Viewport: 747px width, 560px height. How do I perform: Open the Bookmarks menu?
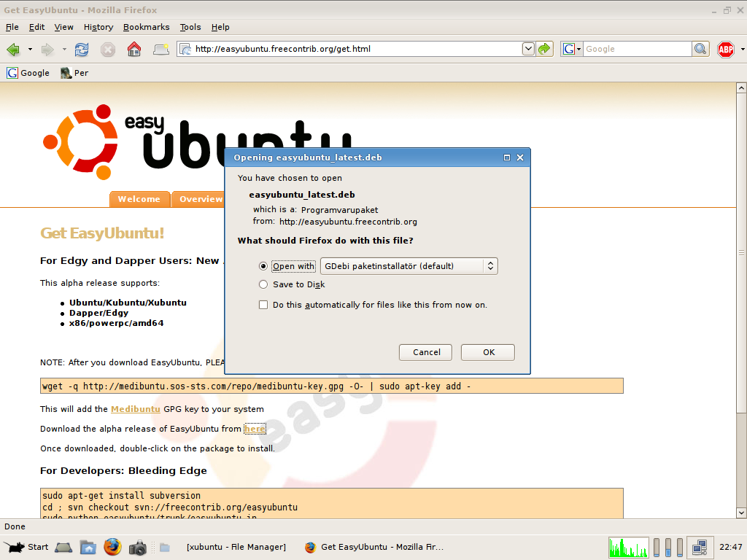coord(146,27)
